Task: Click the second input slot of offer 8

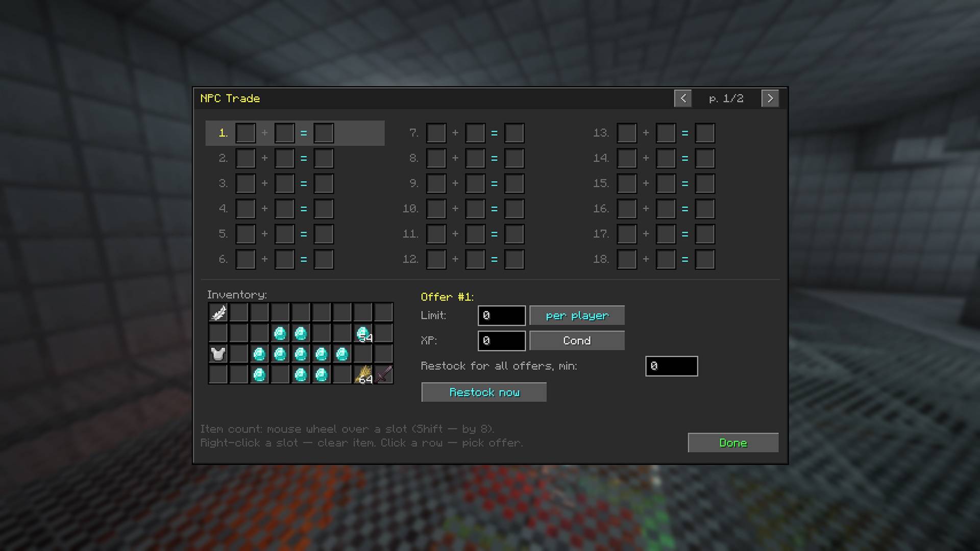Action: point(475,158)
